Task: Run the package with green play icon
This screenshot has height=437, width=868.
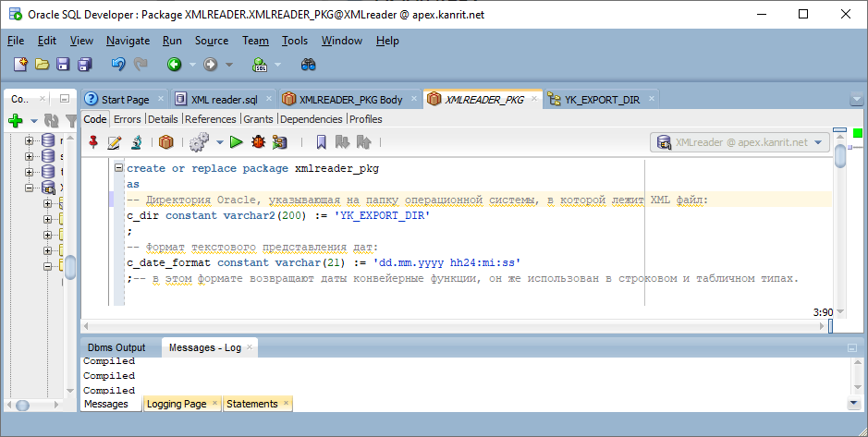Action: click(x=237, y=142)
